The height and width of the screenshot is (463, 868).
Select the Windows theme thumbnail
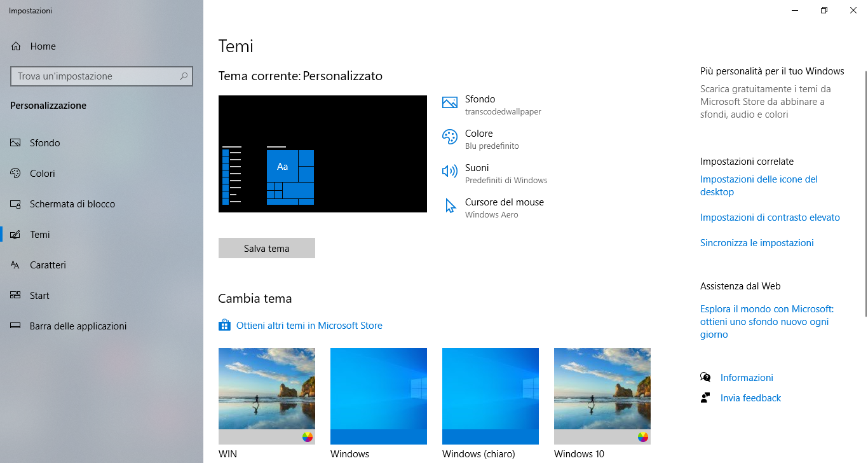click(379, 396)
